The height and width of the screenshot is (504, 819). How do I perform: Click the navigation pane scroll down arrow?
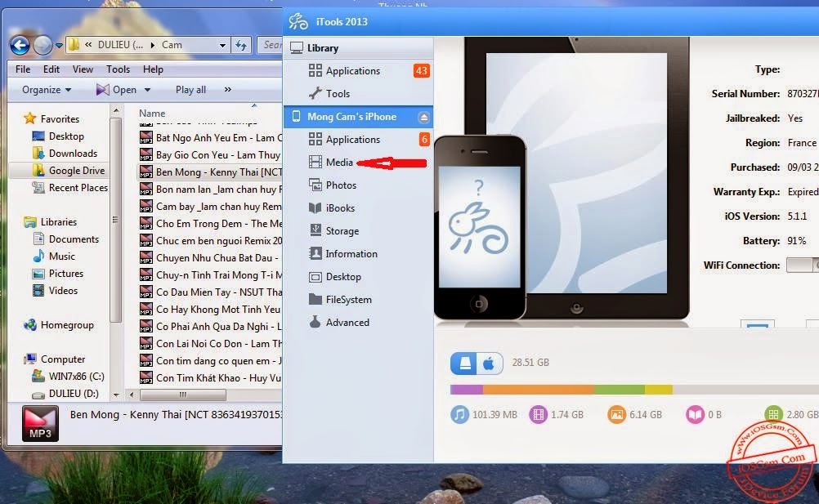coord(116,395)
